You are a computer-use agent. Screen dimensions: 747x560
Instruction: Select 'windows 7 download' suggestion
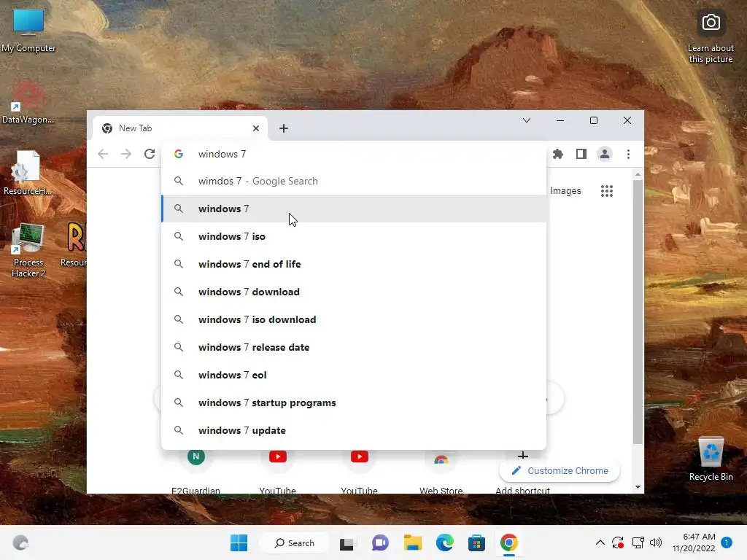pyautogui.click(x=354, y=292)
